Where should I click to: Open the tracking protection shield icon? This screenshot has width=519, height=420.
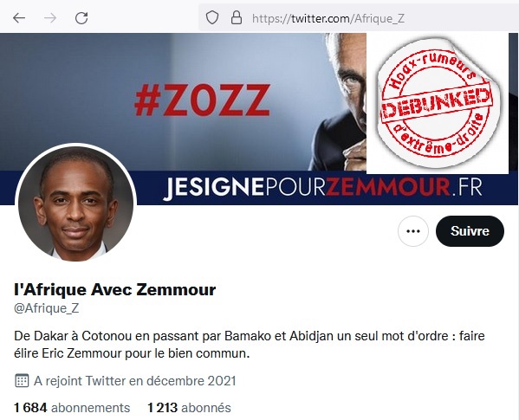(x=211, y=17)
